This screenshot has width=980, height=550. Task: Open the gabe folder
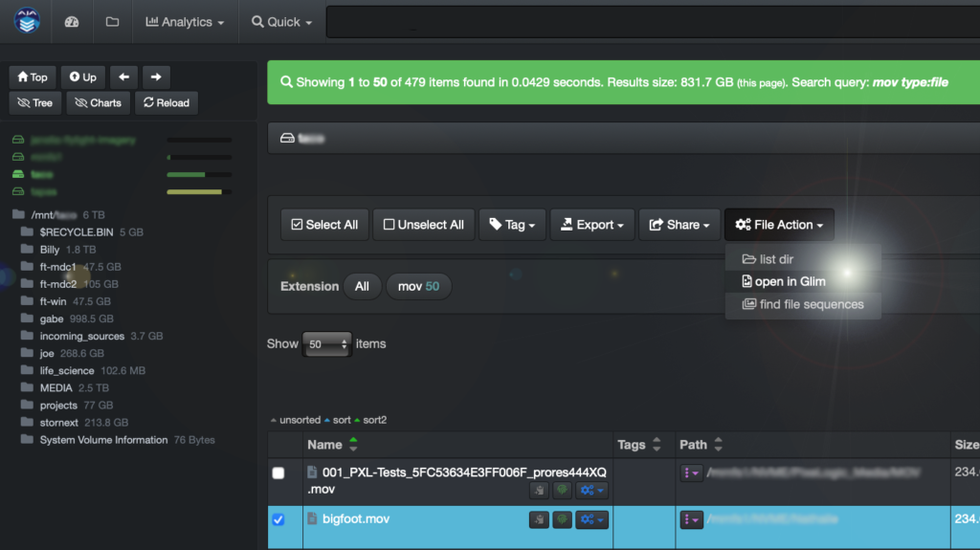tap(52, 319)
